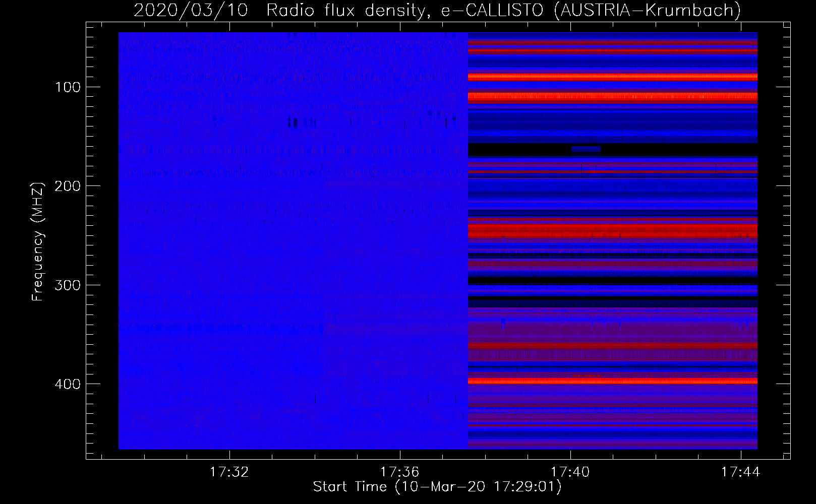Click the Start Time axis caption
Image resolution: width=816 pixels, height=504 pixels.
click(x=437, y=487)
